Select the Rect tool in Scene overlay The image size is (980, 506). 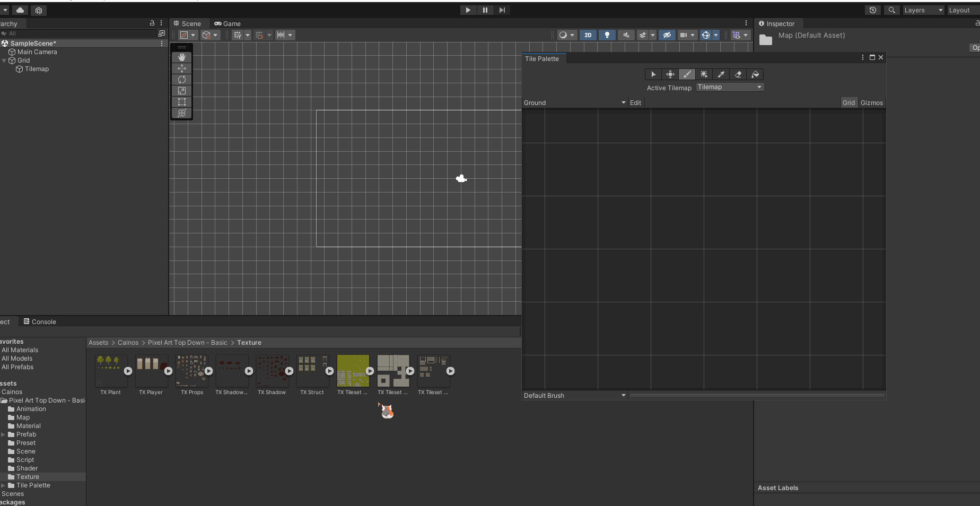coord(182,102)
